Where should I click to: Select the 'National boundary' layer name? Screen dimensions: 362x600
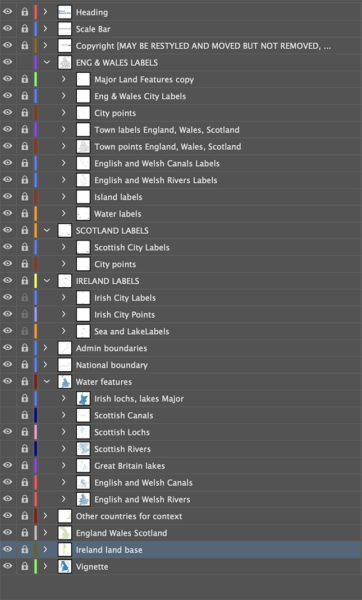coord(111,365)
